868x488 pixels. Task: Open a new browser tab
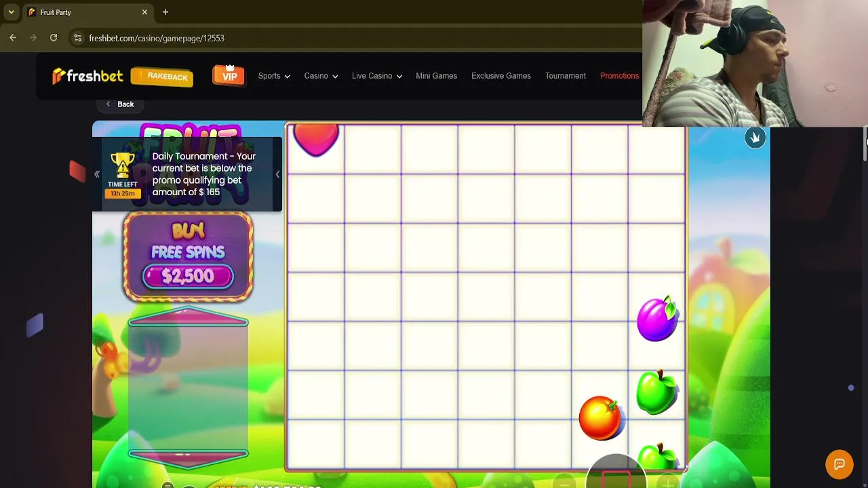pyautogui.click(x=165, y=12)
